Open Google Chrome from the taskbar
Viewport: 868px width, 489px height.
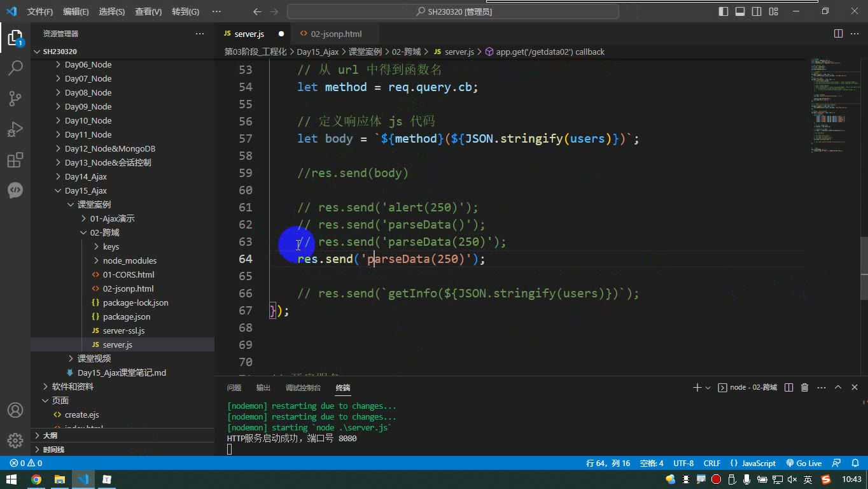[36, 479]
